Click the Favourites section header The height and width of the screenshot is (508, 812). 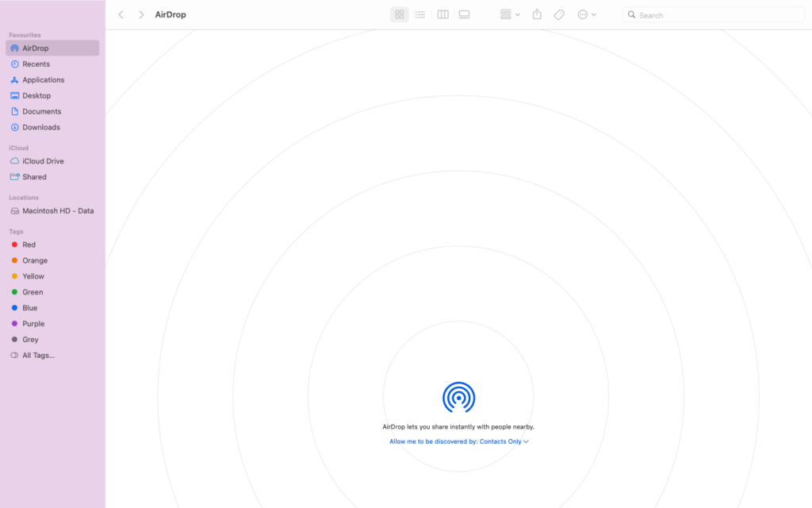click(25, 35)
